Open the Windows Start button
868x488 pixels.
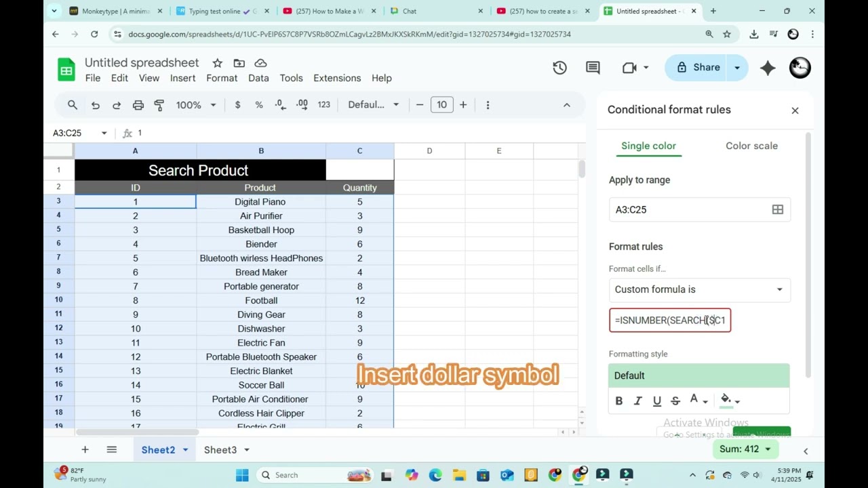(x=242, y=475)
